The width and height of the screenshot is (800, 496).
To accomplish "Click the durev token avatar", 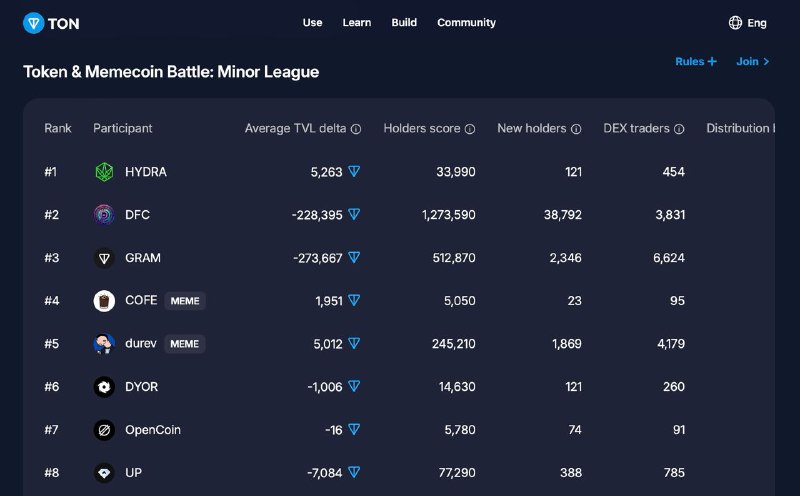I will click(104, 344).
